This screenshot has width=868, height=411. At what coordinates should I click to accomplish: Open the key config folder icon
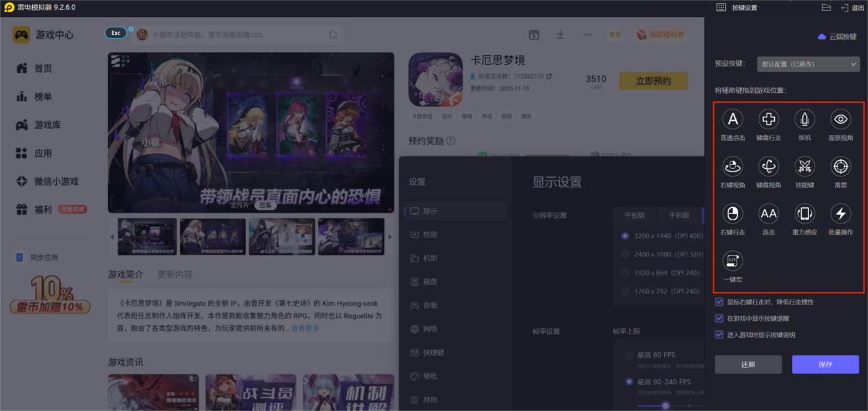pyautogui.click(x=826, y=8)
